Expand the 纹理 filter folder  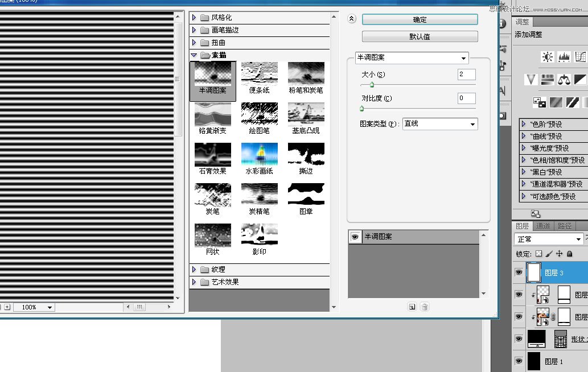(194, 270)
